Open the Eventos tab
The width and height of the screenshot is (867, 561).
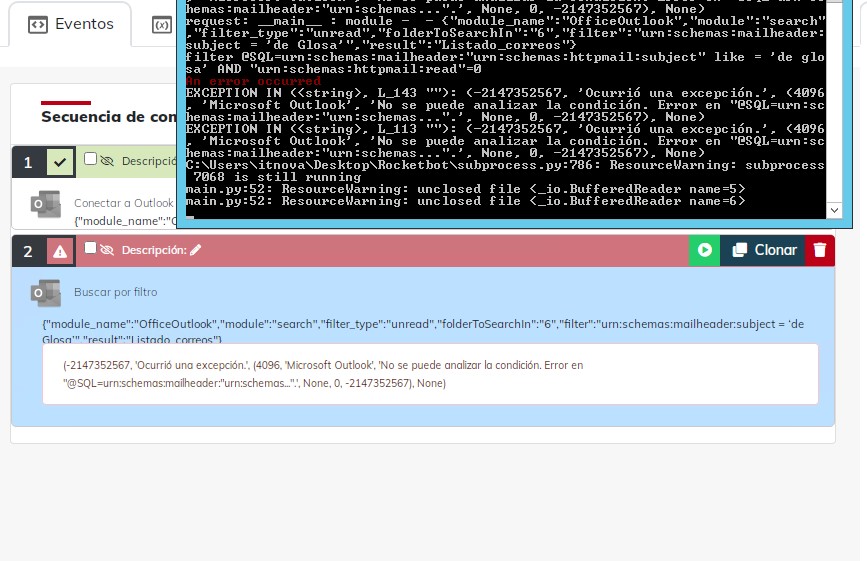[70, 24]
